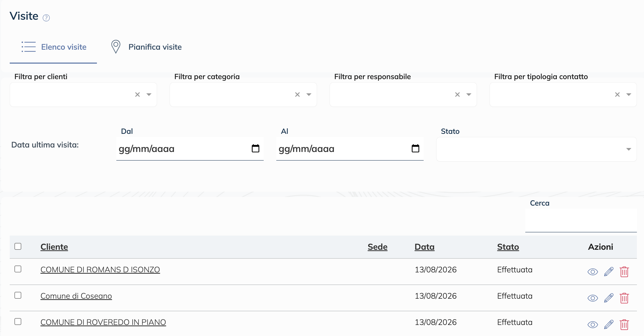
Task: View the Comune di Coseano visit
Action: click(x=593, y=298)
